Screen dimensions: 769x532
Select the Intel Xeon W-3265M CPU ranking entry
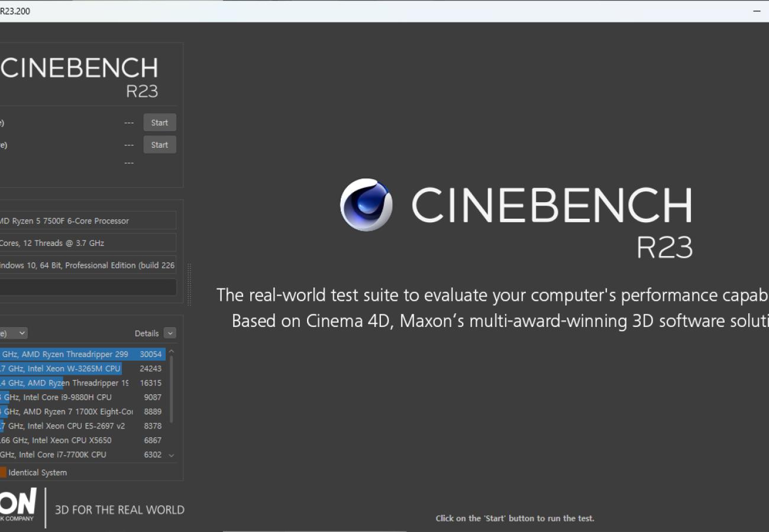pos(83,368)
